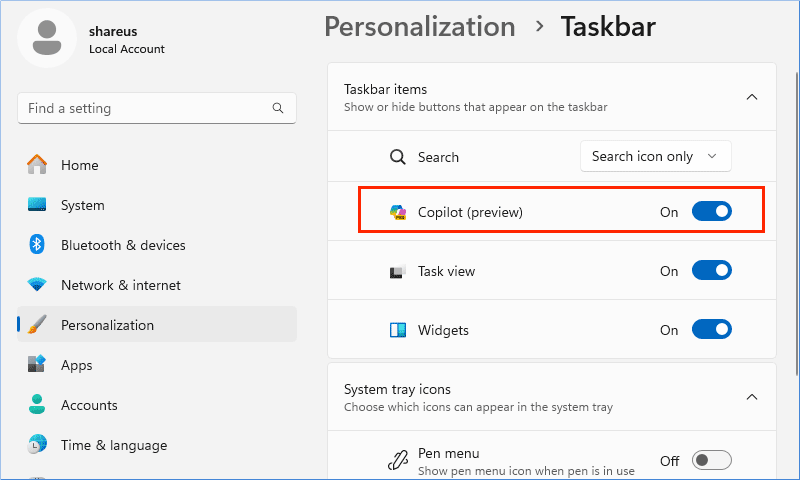
Task: Click the Find a setting search box
Action: (157, 108)
